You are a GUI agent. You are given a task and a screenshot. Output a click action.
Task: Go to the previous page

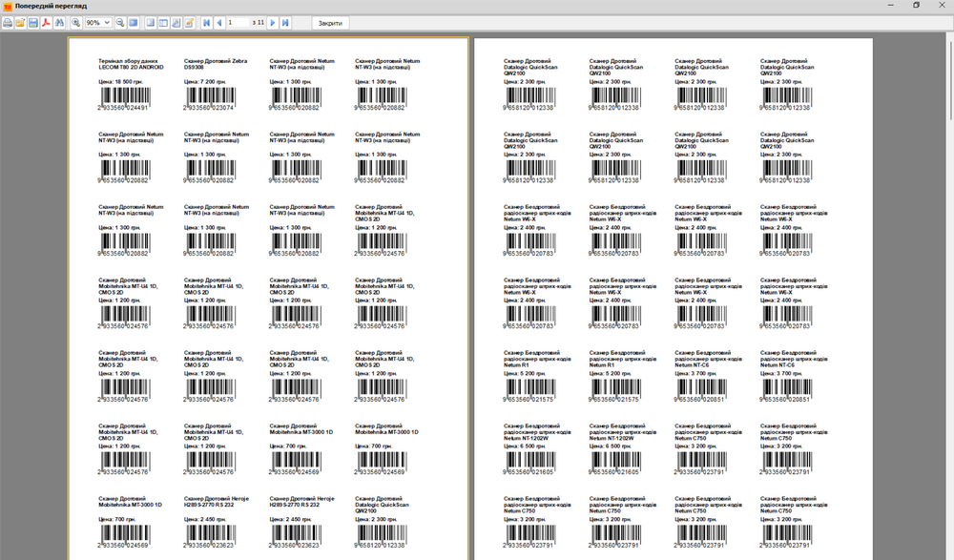tap(219, 22)
